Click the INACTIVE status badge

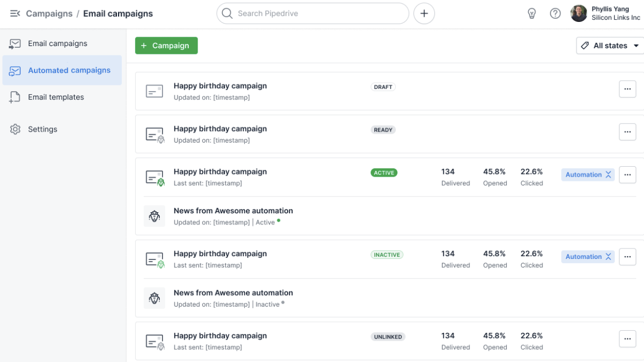(x=387, y=255)
